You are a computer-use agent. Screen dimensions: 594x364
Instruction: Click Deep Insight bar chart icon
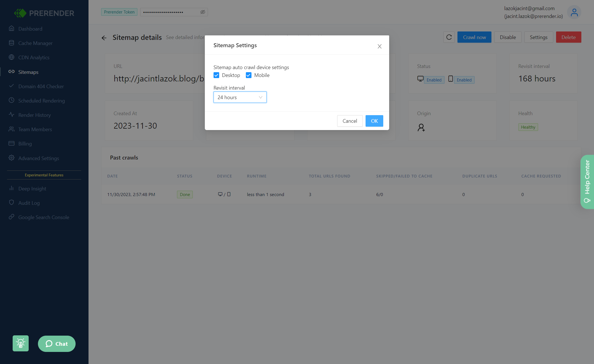coord(12,188)
